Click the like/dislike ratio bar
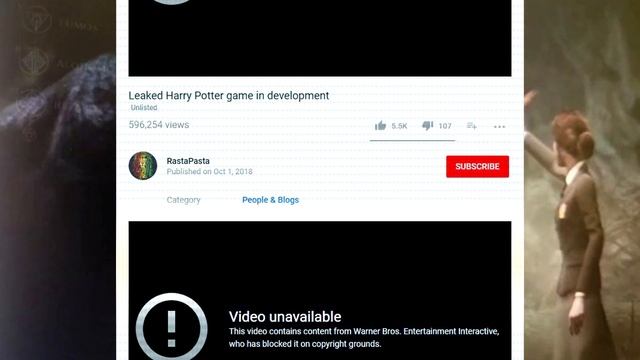Image resolution: width=640 pixels, height=360 pixels. pos(412,140)
